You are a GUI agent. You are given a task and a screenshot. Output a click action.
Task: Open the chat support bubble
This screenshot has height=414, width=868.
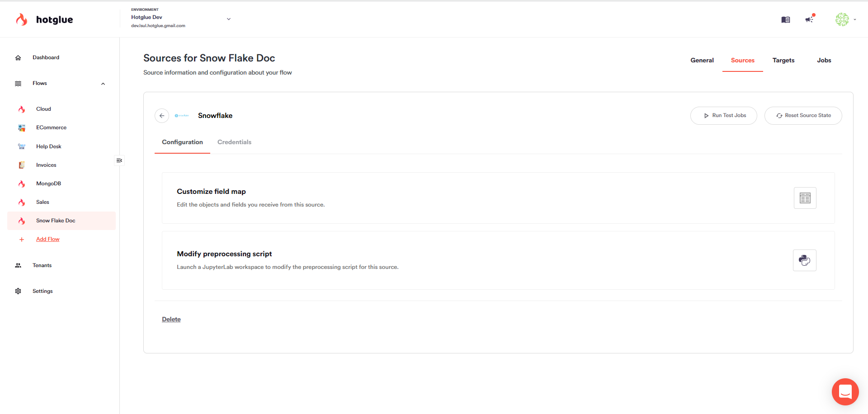[x=845, y=392]
